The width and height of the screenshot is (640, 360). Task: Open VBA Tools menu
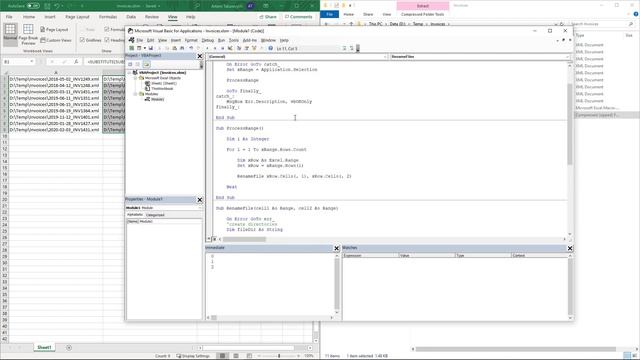pos(233,40)
